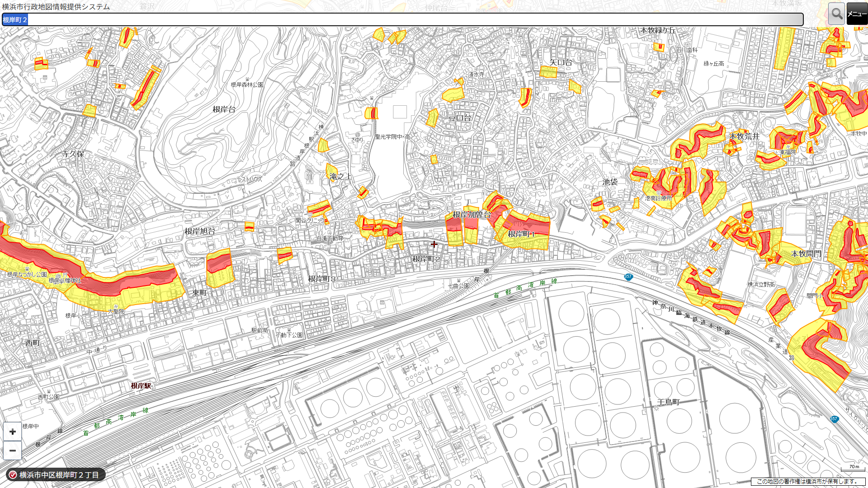Click the 根岸町2 search input field
Screen dimensions: 868x488
(x=402, y=19)
